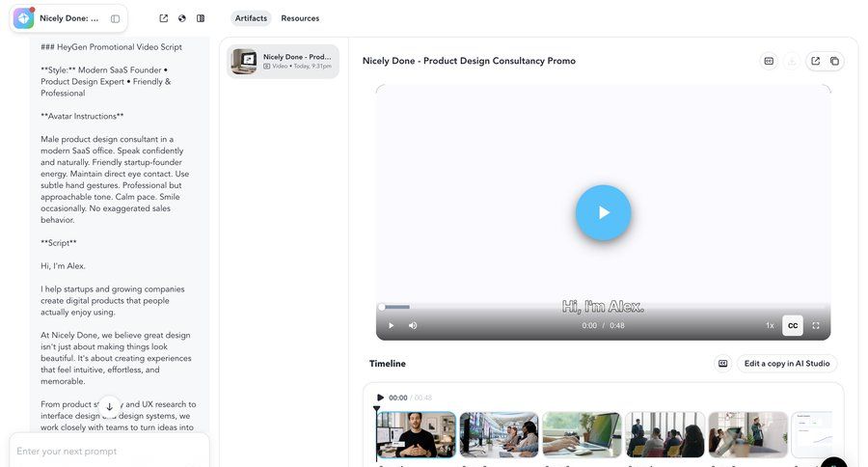This screenshot has height=467, width=868.
Task: Switch to the Artifacts tab
Action: pyautogui.click(x=251, y=18)
